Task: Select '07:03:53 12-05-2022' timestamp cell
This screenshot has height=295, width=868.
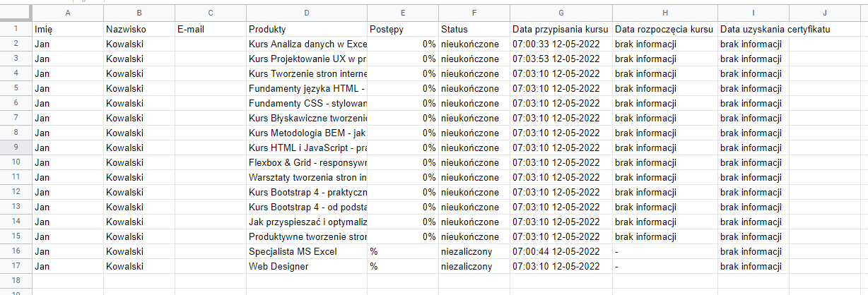Action: pos(561,59)
